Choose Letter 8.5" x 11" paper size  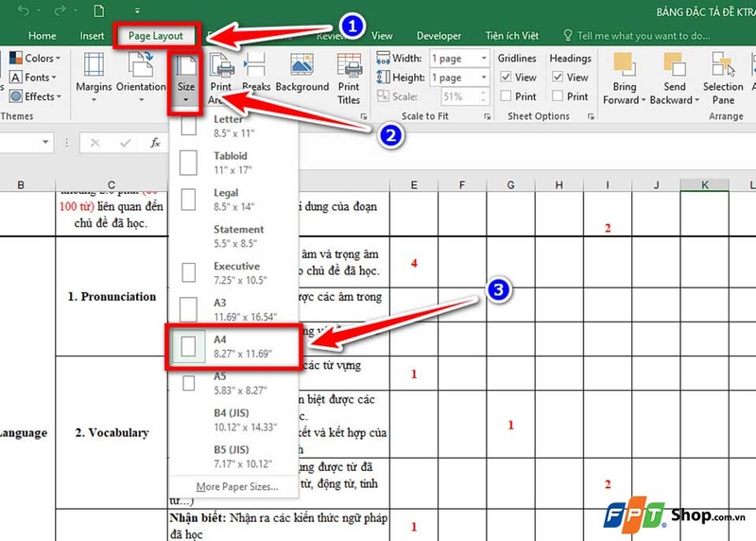click(x=233, y=127)
